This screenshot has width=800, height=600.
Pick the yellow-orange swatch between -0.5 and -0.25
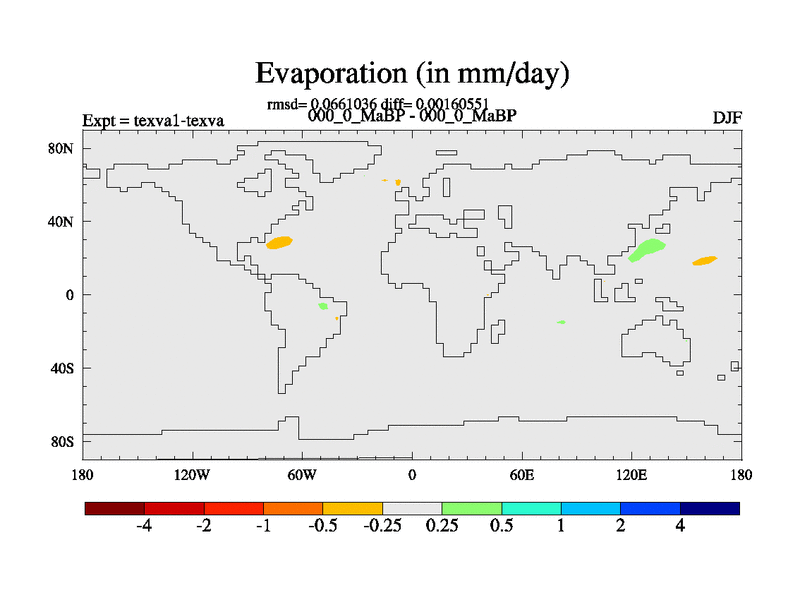click(x=352, y=509)
